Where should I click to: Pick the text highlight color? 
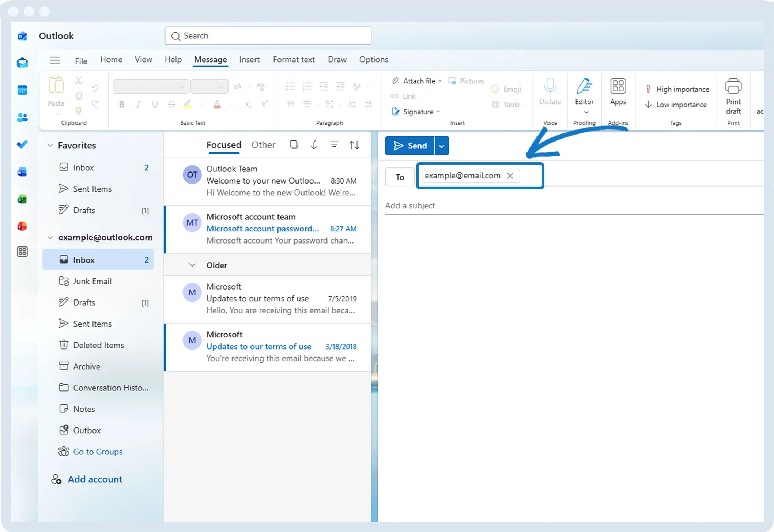[x=188, y=105]
